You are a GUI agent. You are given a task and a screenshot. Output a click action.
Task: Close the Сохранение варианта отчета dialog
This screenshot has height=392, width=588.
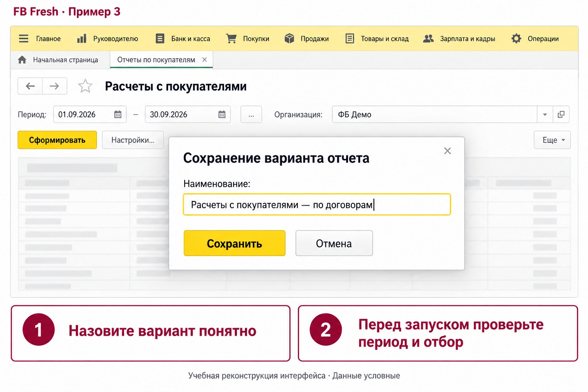(448, 151)
